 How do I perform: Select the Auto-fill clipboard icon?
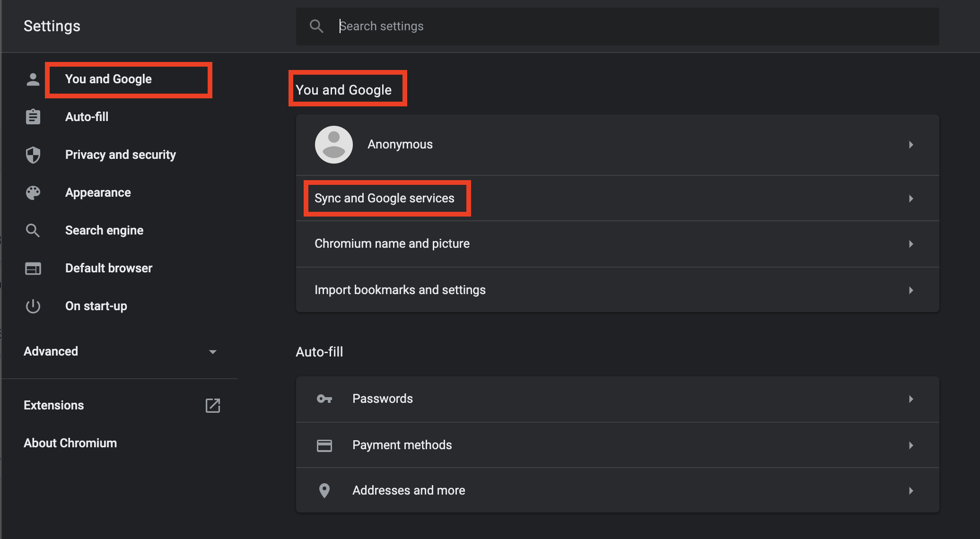coord(33,117)
